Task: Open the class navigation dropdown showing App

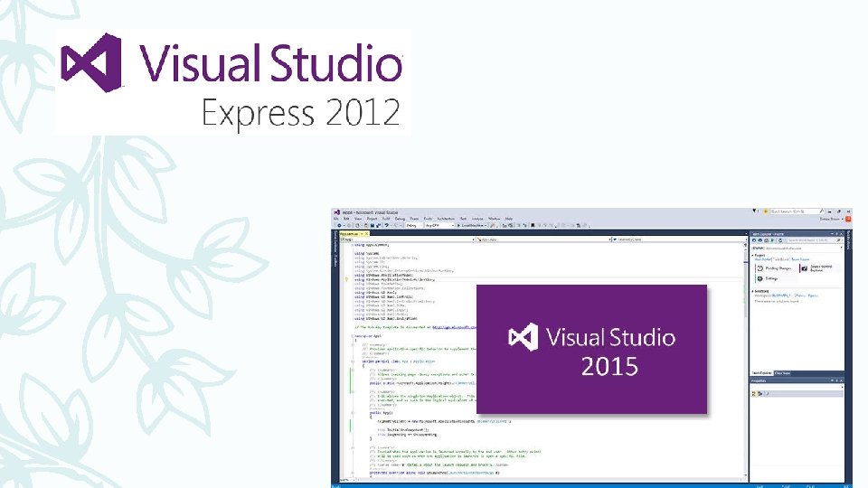Action: pos(544,239)
